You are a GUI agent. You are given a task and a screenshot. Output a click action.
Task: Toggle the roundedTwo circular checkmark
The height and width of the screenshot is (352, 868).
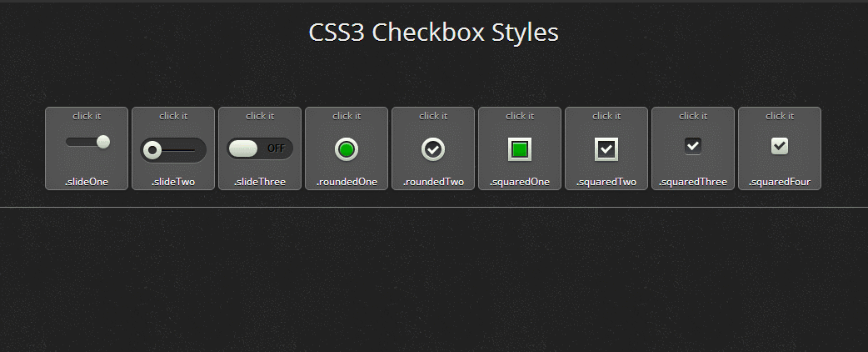tap(433, 149)
